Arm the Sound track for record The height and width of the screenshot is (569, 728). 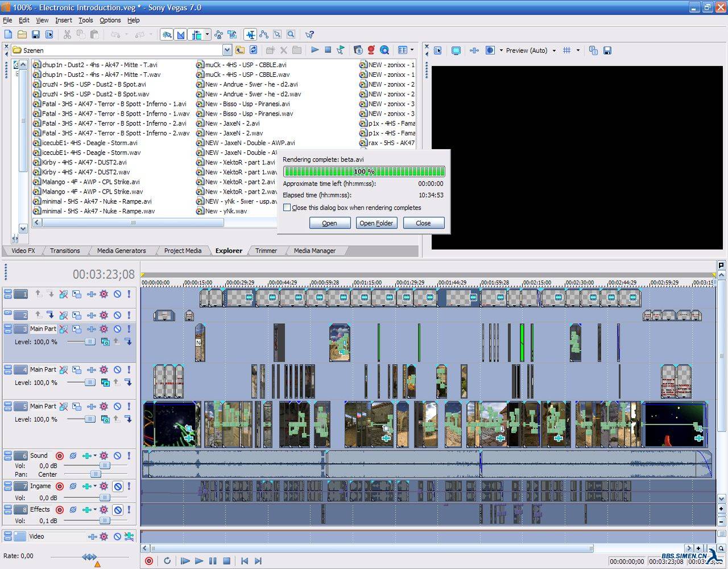coord(59,456)
